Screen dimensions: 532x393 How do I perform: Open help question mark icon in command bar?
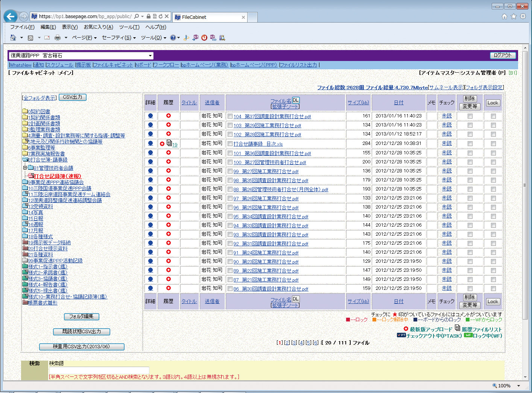coord(173,38)
